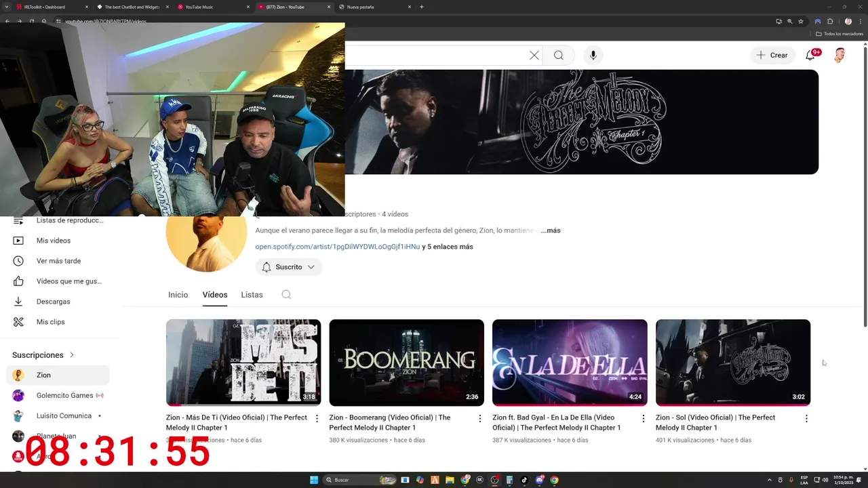Start voice search with the microphone

[x=593, y=56]
